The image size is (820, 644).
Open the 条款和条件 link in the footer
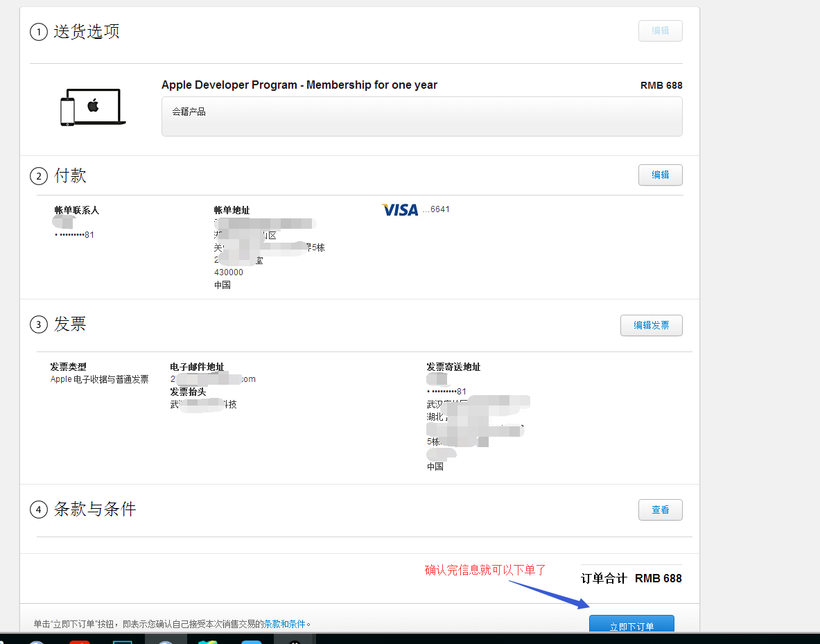point(284,624)
